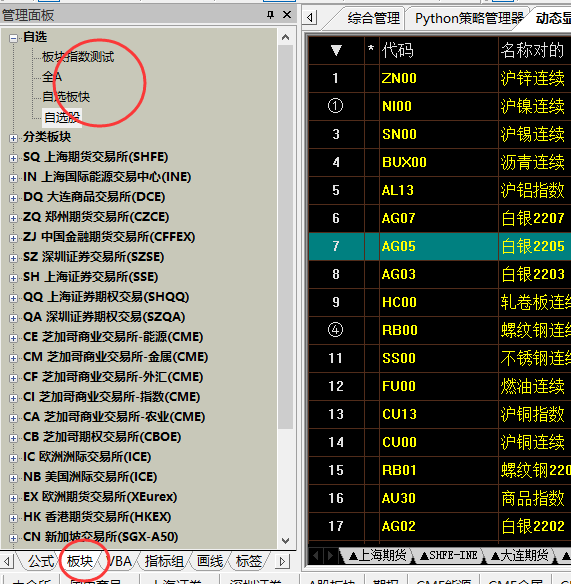Select the BUX00 沥青连续 row
The width and height of the screenshot is (571, 584).
click(440, 162)
